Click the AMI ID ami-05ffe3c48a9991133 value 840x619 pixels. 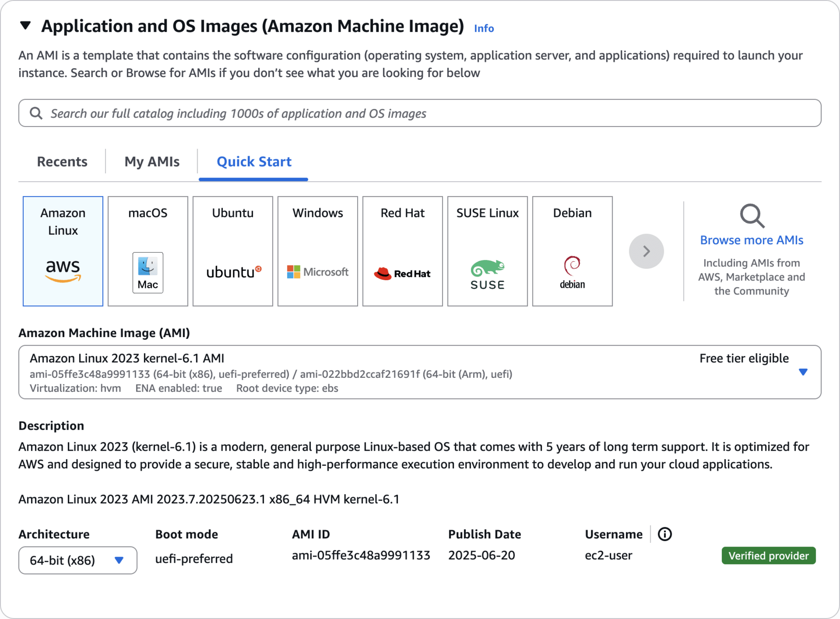[361, 556]
